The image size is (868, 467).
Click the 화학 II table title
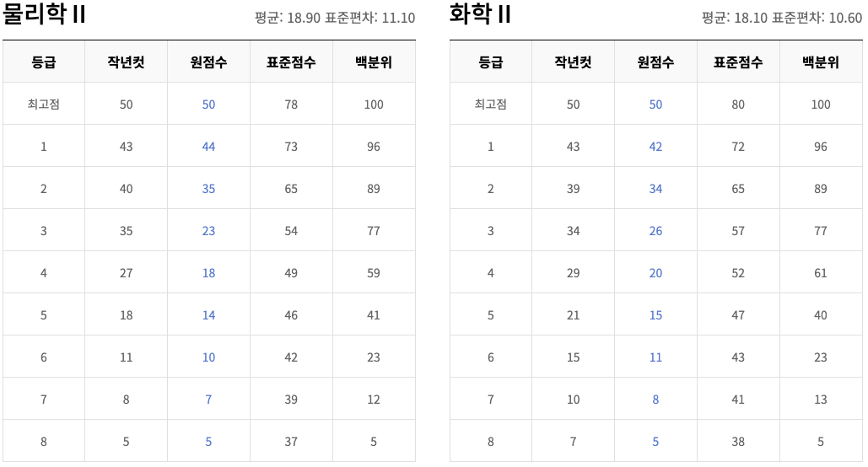click(x=481, y=15)
